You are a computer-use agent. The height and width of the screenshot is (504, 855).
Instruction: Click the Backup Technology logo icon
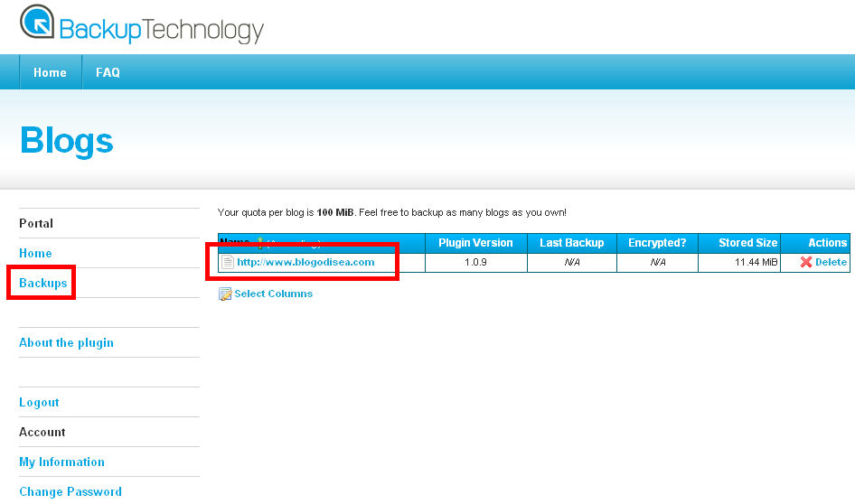click(x=38, y=24)
